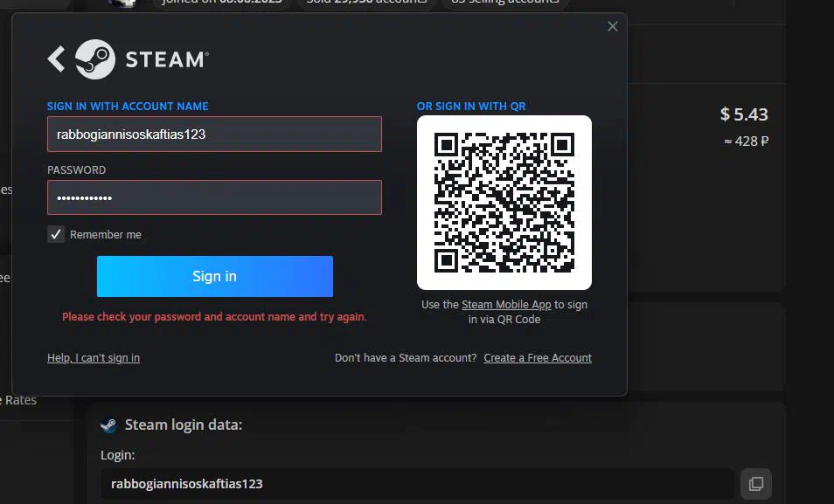Viewport: 834px width, 504px height.
Task: Open the Help, I can't sign in link
Action: [x=94, y=358]
